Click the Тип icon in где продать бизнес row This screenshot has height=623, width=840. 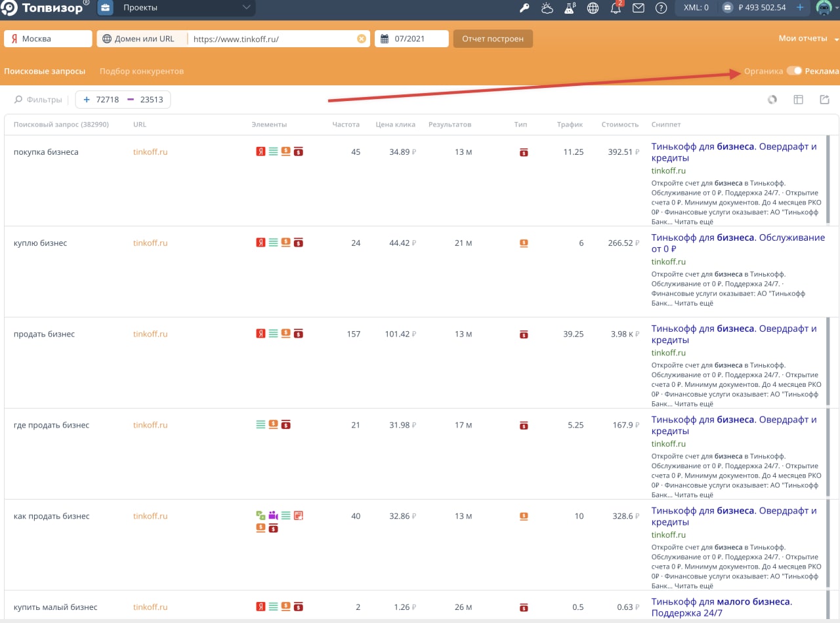point(523,425)
